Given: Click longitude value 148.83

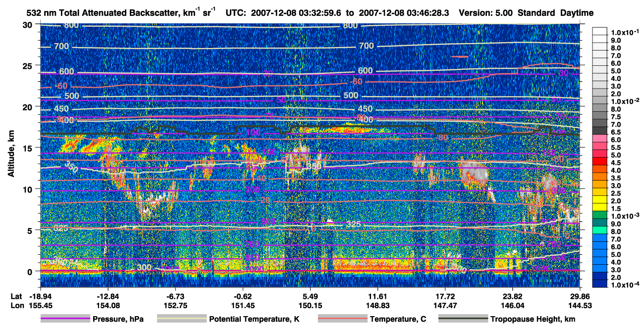Looking at the screenshot, I should [378, 305].
